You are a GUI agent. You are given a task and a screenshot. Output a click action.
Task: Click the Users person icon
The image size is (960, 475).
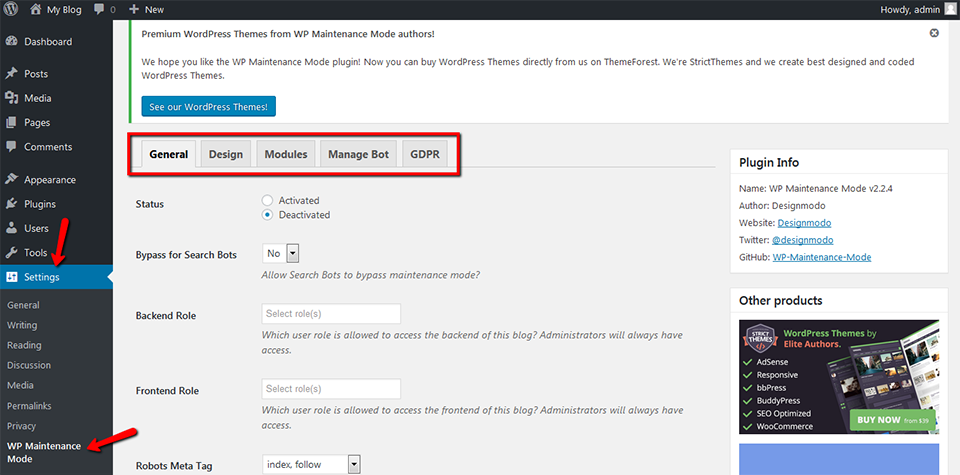(11, 228)
